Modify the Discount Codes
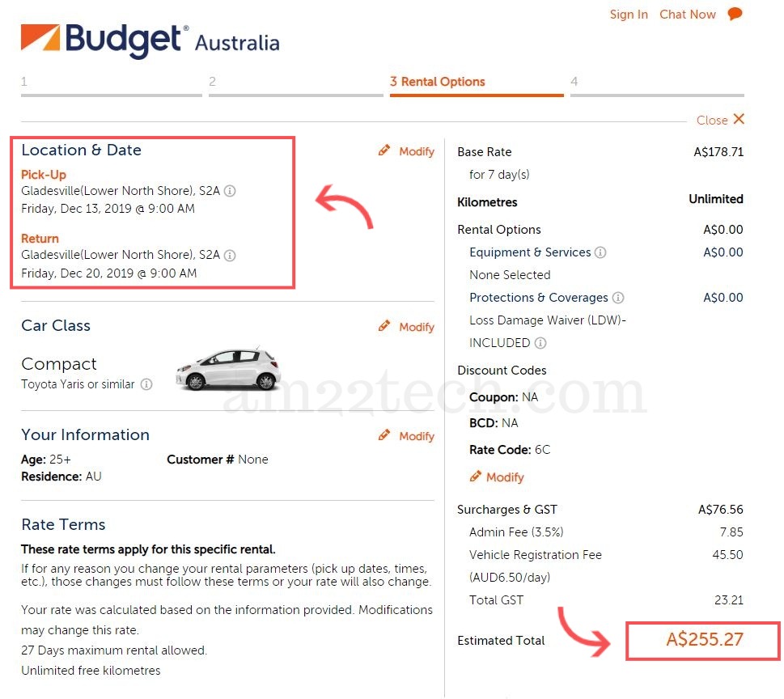784x699 pixels. coord(497,477)
